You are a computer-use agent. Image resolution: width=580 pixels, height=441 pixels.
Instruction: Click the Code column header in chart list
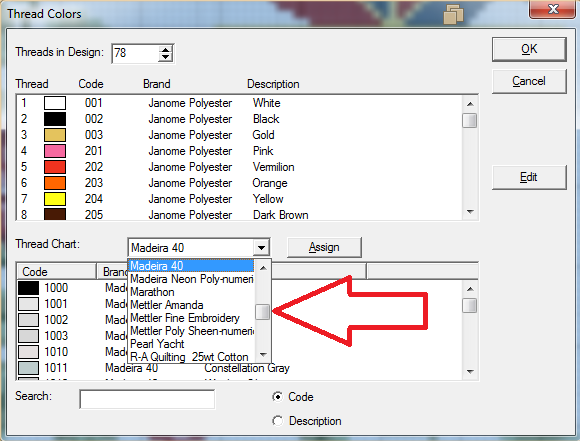click(x=57, y=272)
